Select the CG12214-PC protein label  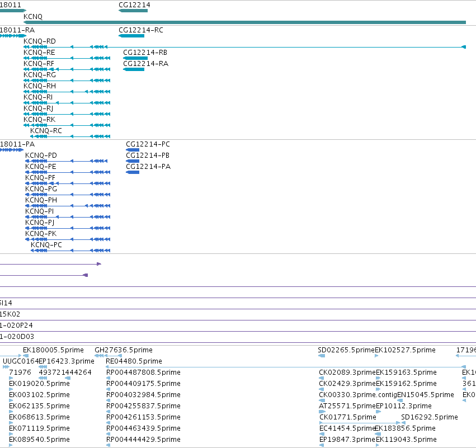click(148, 144)
